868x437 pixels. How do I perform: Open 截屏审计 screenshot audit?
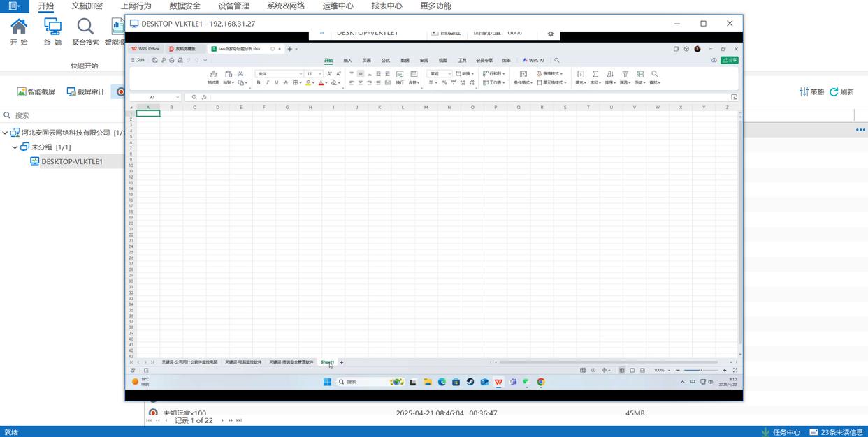[x=85, y=91]
